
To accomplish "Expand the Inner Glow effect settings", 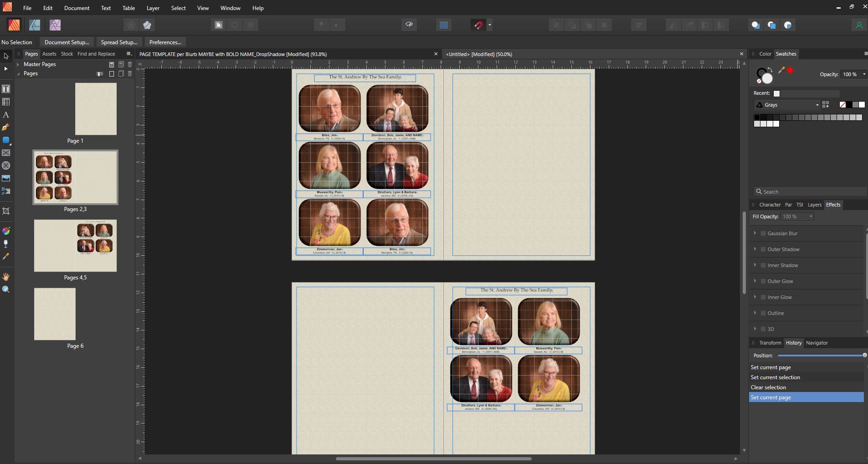I will (755, 297).
